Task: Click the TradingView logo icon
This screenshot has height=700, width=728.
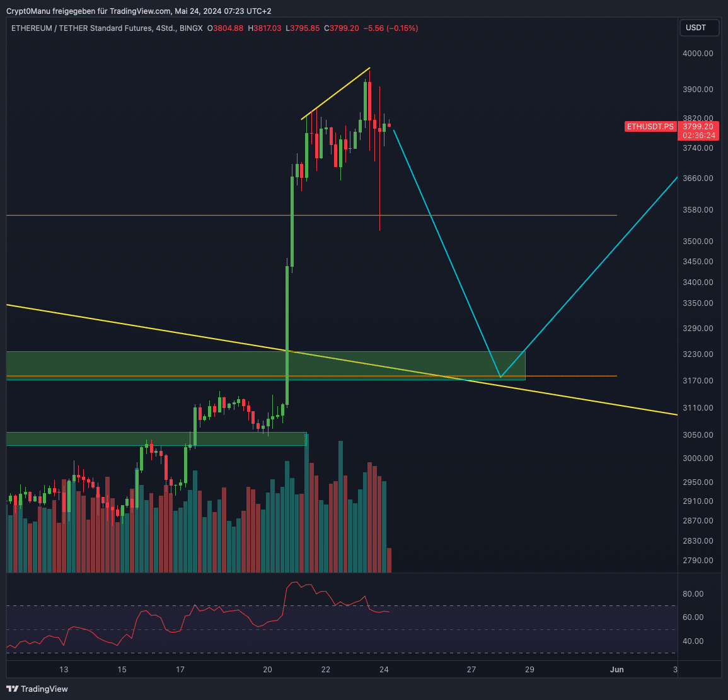Action: 12,689
